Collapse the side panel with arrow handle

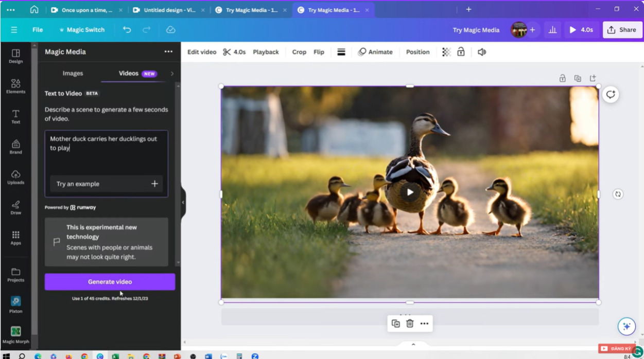pyautogui.click(x=183, y=202)
